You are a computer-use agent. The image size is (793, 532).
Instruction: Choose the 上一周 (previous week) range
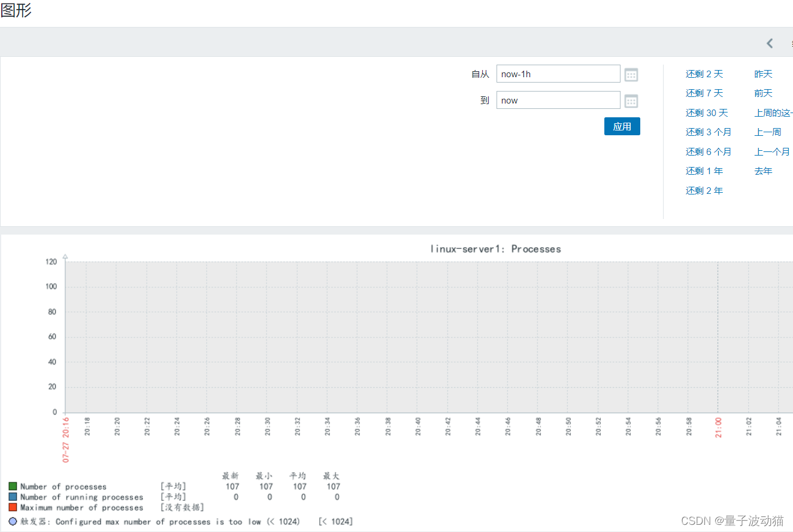(x=768, y=132)
